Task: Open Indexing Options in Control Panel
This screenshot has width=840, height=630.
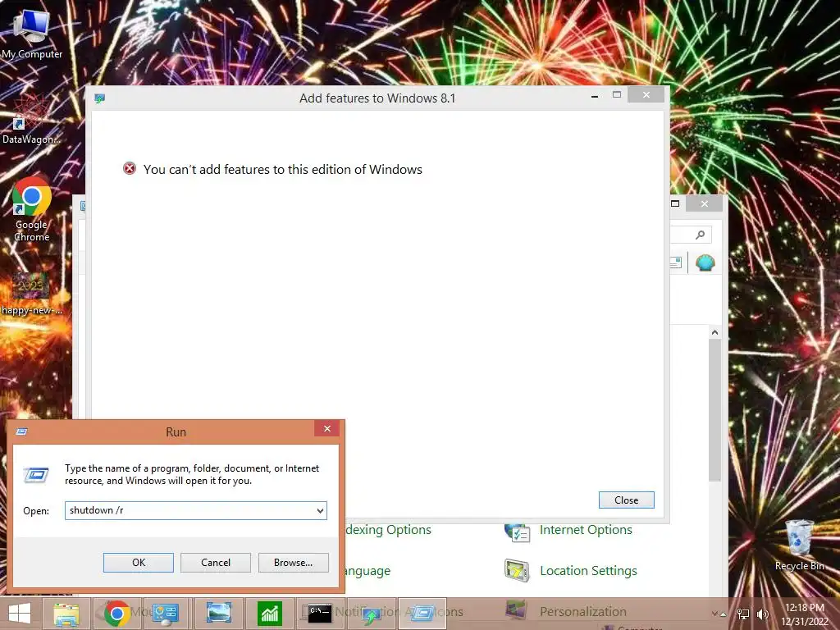Action: [x=388, y=530]
